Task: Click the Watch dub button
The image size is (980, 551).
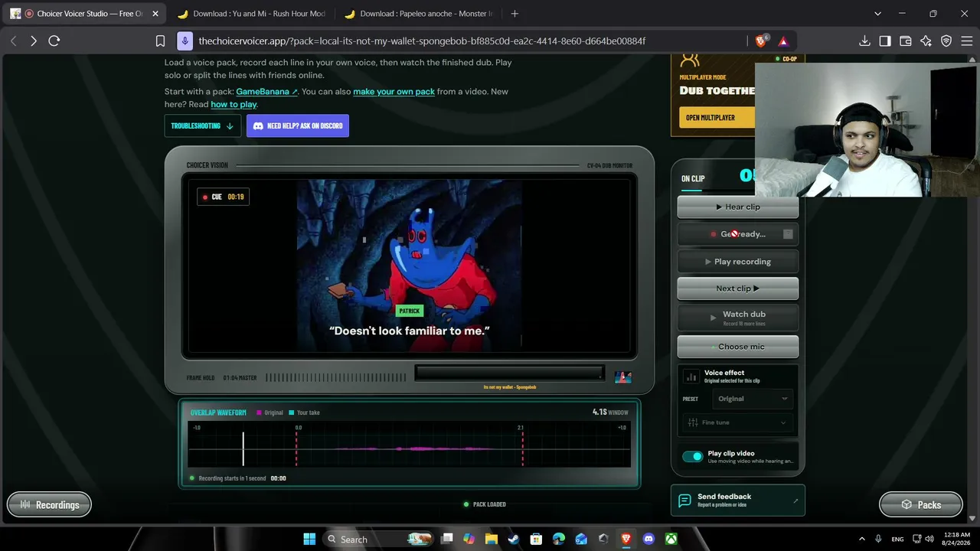Action: (738, 318)
